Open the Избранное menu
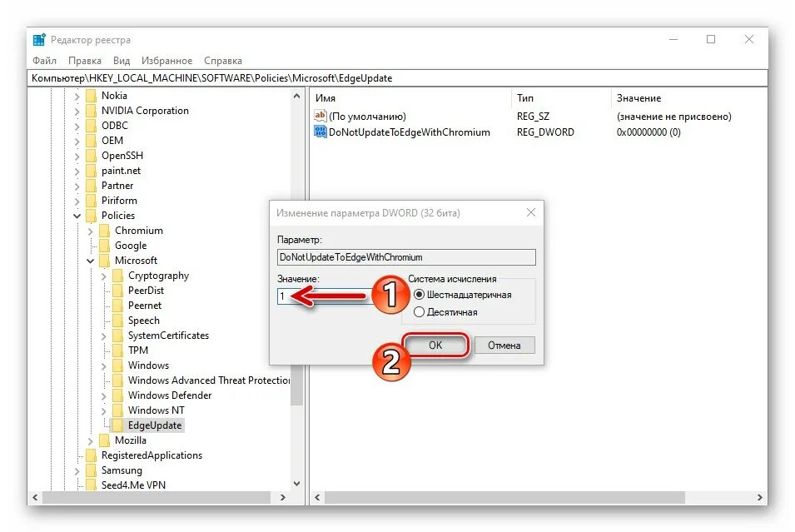 click(x=166, y=60)
